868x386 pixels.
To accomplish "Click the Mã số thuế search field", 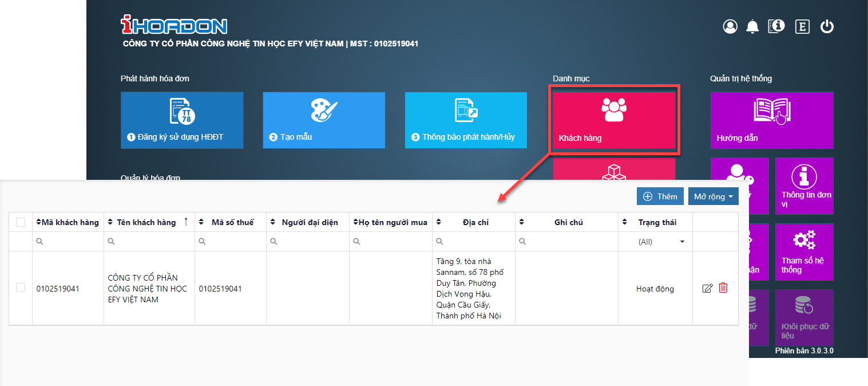I will 231,242.
